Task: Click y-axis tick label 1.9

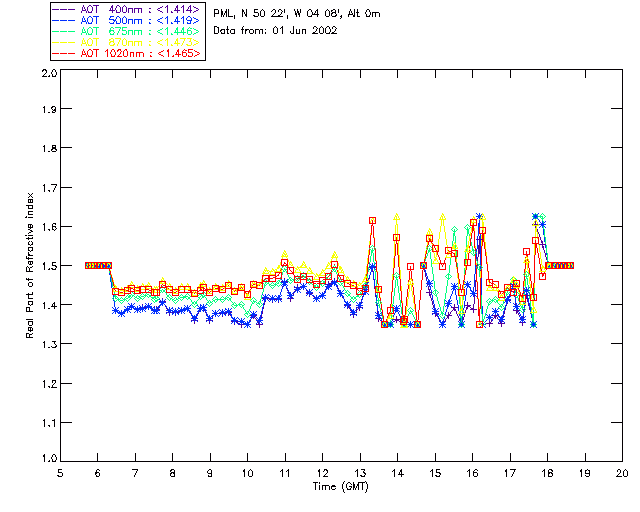Action: click(49, 109)
